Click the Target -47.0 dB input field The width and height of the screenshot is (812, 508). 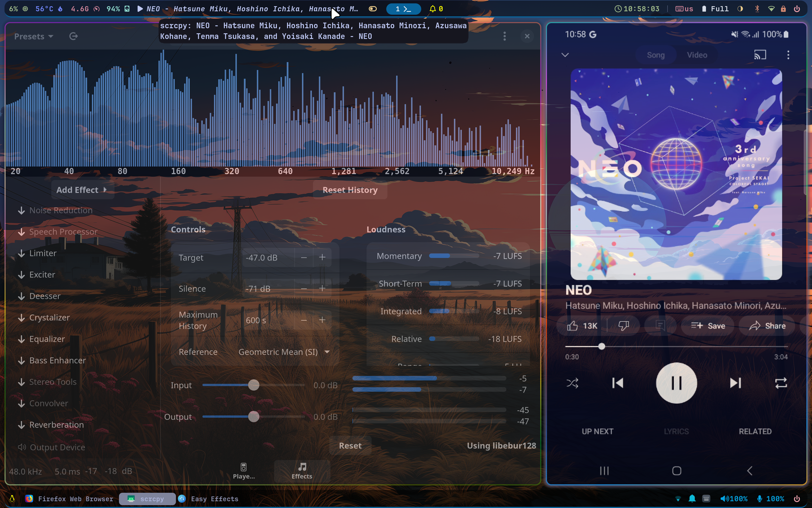[268, 258]
